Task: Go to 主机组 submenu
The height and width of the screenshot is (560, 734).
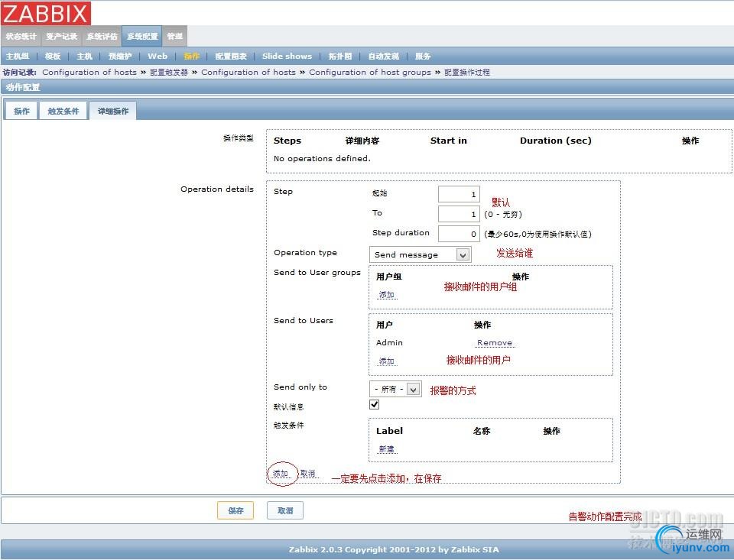Action: (x=18, y=56)
